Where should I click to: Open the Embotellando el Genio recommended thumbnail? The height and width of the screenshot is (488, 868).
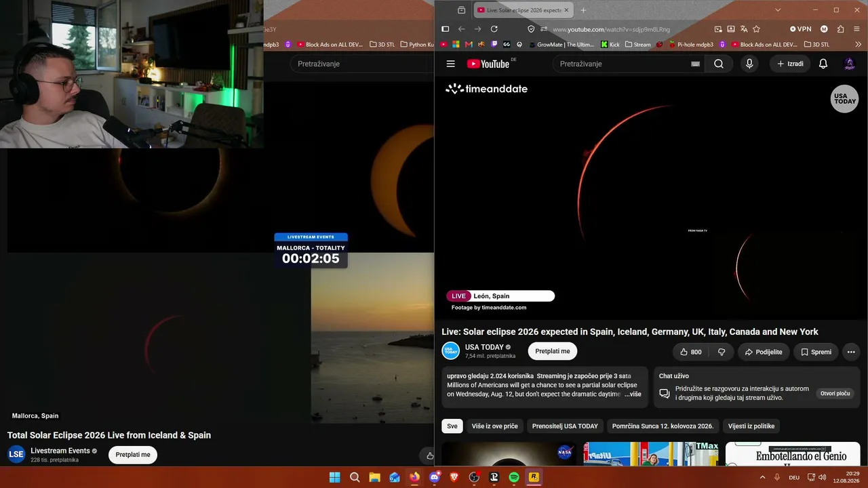click(793, 454)
